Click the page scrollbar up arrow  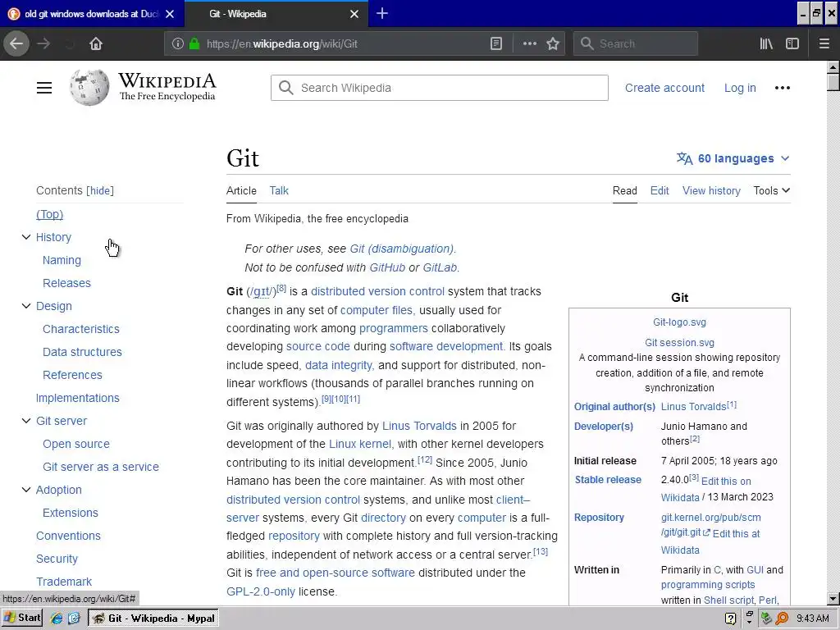[833, 67]
